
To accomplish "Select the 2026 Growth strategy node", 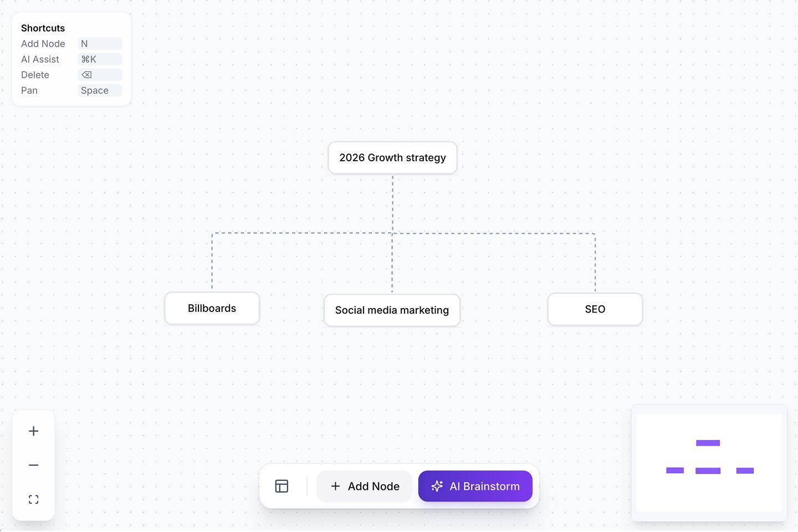I will coord(392,157).
